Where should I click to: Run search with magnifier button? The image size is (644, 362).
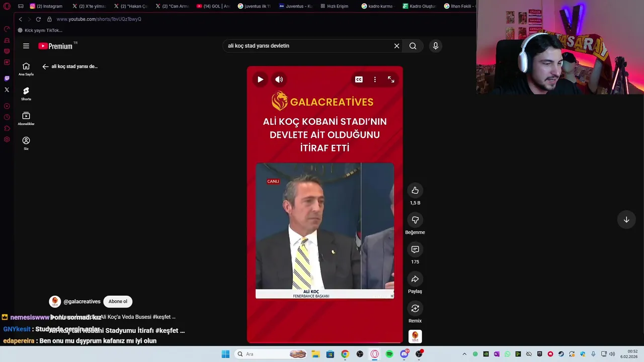click(x=413, y=46)
